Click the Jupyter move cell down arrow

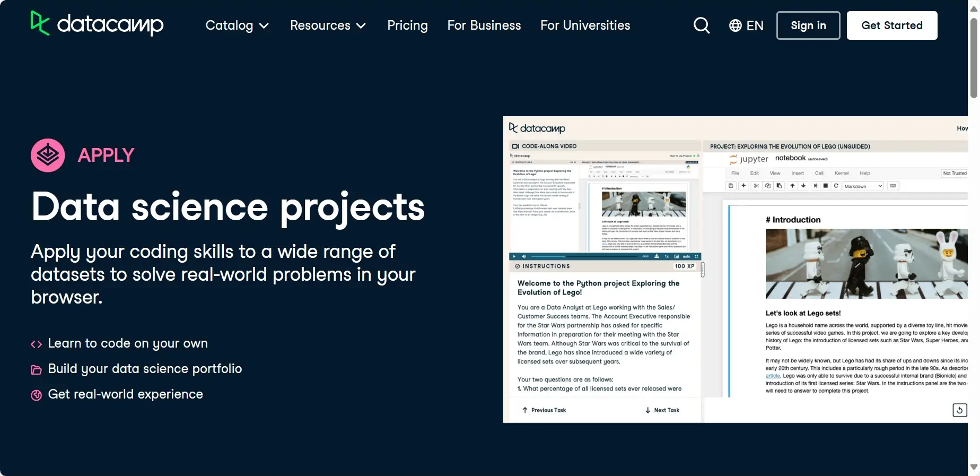[803, 186]
